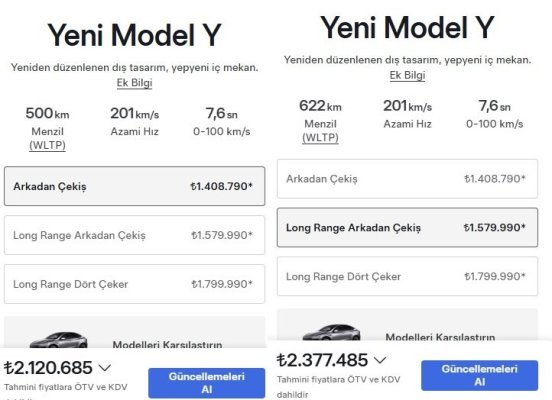Click the right Güncellemeleri Al button
The width and height of the screenshot is (552, 400).
click(479, 375)
